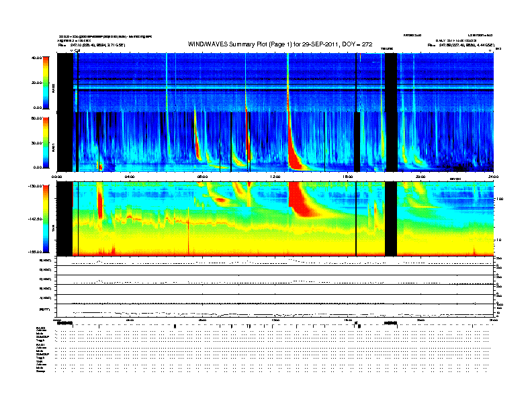Click the 12:00 tick label below the line plots
Image resolution: width=532 pixels, height=411 pixels.
click(275, 320)
